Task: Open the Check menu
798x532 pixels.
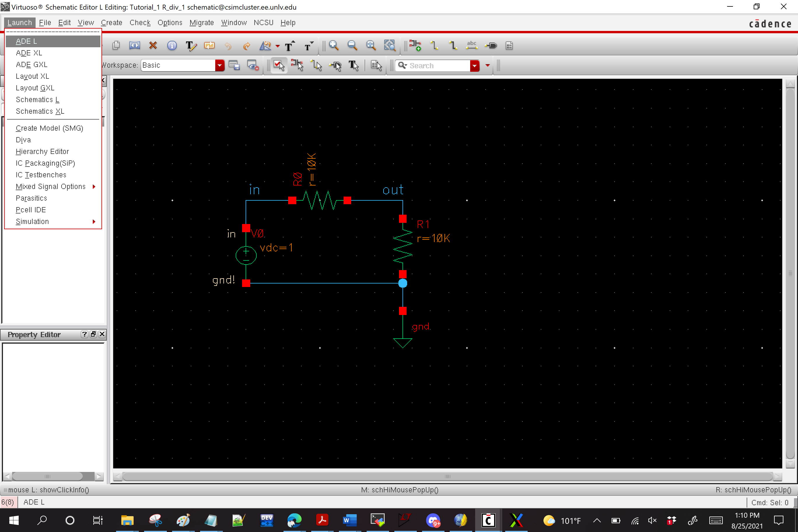Action: tap(140, 23)
